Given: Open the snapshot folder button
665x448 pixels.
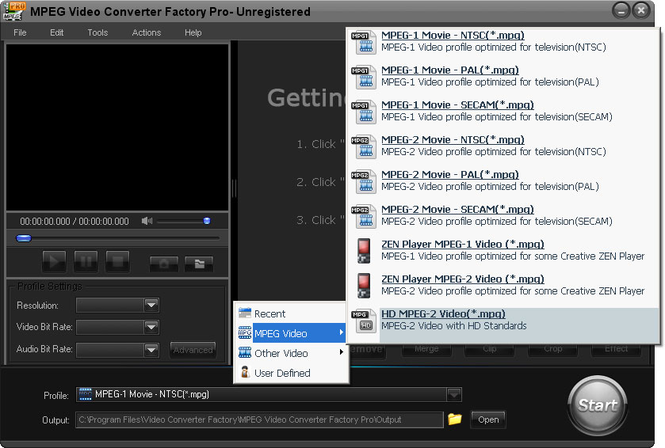Looking at the screenshot, I should tap(199, 263).
